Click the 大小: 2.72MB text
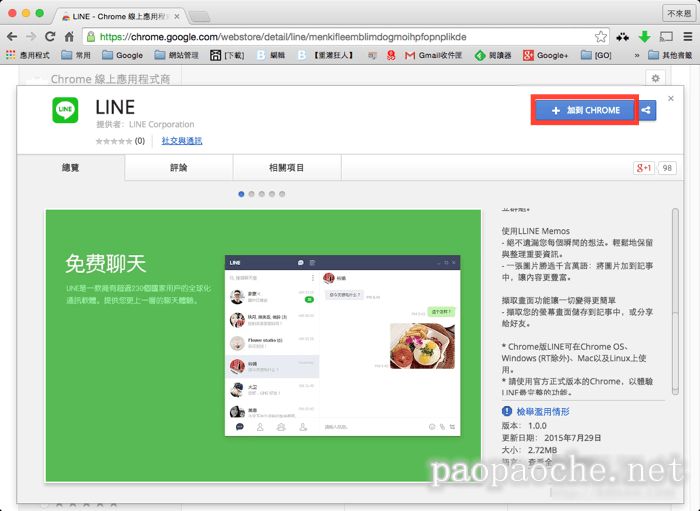Image resolution: width=700 pixels, height=511 pixels. pyautogui.click(x=529, y=450)
